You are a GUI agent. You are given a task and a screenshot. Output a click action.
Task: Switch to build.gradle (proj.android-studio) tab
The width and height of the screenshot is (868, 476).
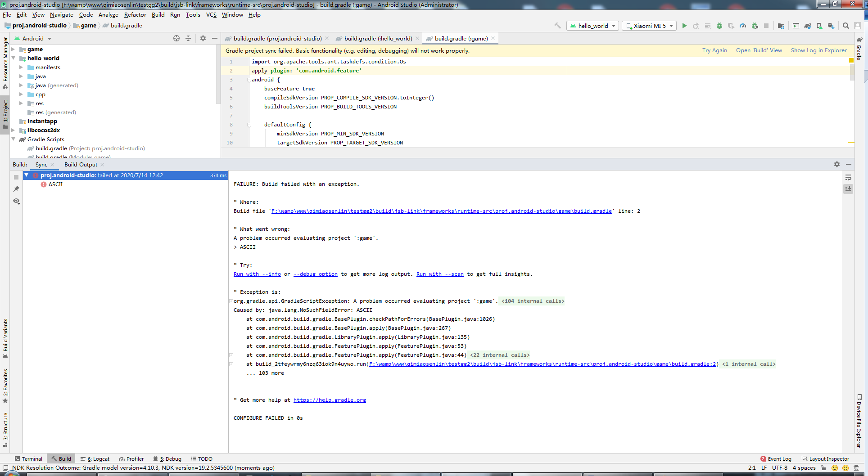tap(277, 39)
